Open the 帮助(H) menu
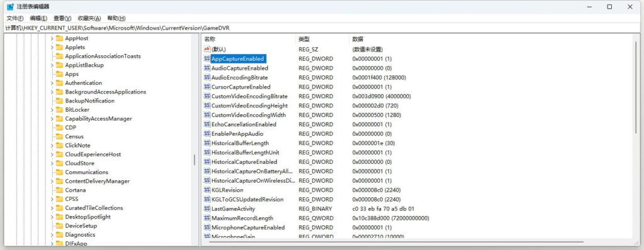The image size is (644, 250). pyautogui.click(x=116, y=18)
